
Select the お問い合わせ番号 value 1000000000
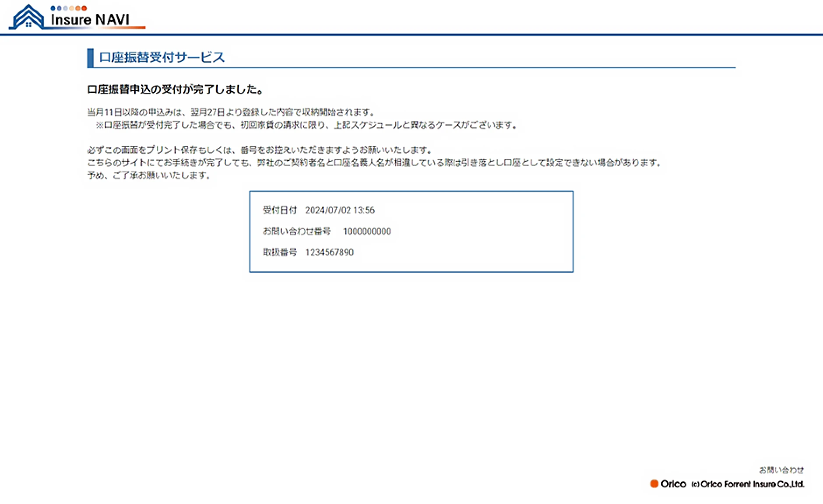tap(367, 231)
